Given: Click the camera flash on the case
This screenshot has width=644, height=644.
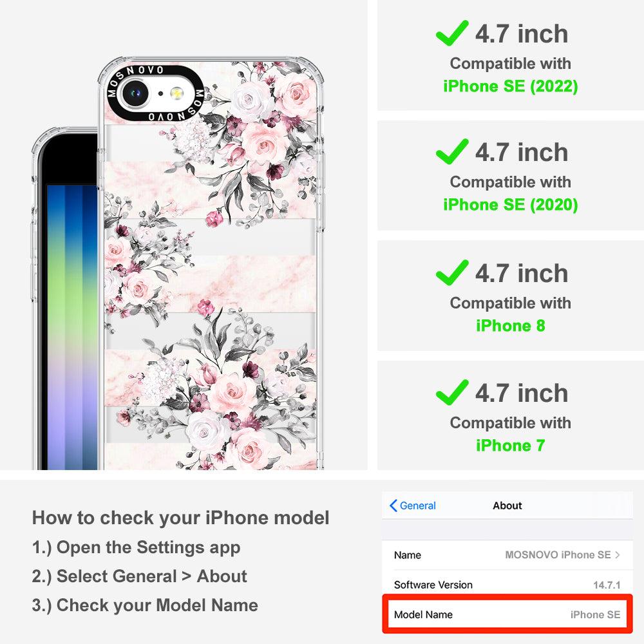Looking at the screenshot, I should (x=177, y=93).
